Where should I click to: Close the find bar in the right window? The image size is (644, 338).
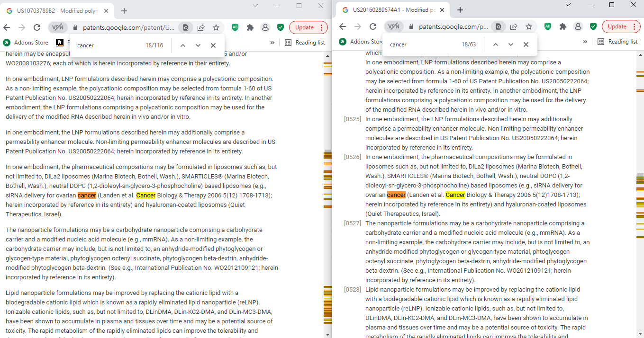click(x=526, y=44)
